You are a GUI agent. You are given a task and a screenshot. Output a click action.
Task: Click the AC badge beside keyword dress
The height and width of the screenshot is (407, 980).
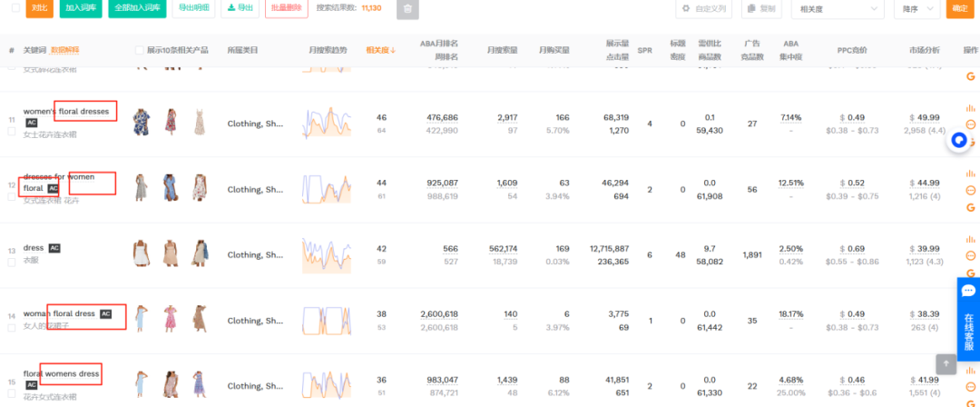pyautogui.click(x=54, y=248)
